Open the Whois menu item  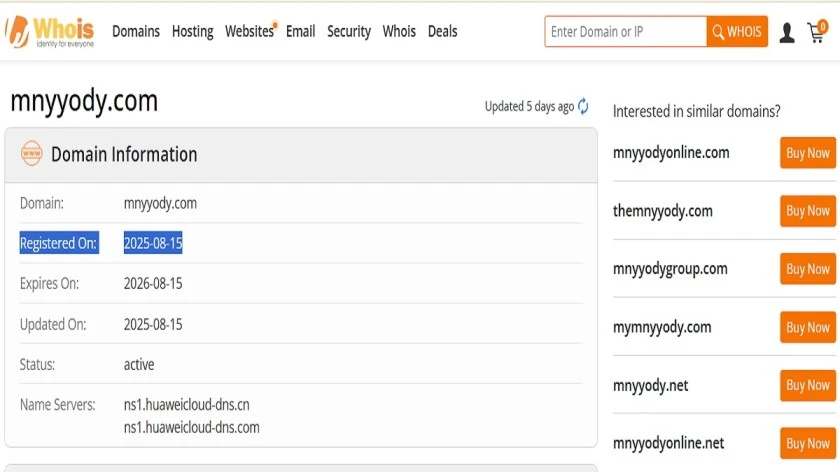pos(399,32)
